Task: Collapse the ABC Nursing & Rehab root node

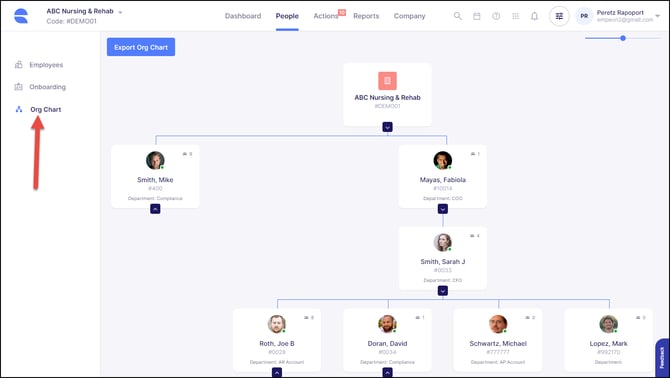Action: point(387,127)
